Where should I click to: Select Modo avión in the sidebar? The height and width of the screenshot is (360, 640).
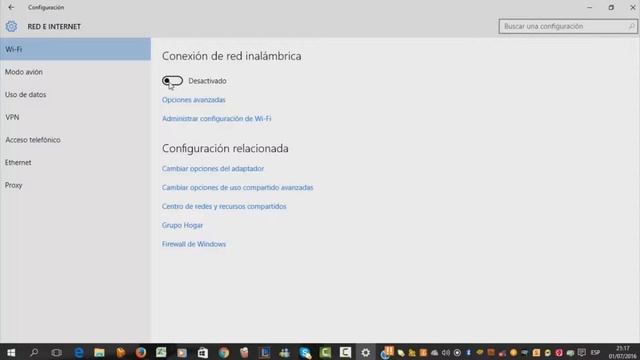pyautogui.click(x=76, y=72)
